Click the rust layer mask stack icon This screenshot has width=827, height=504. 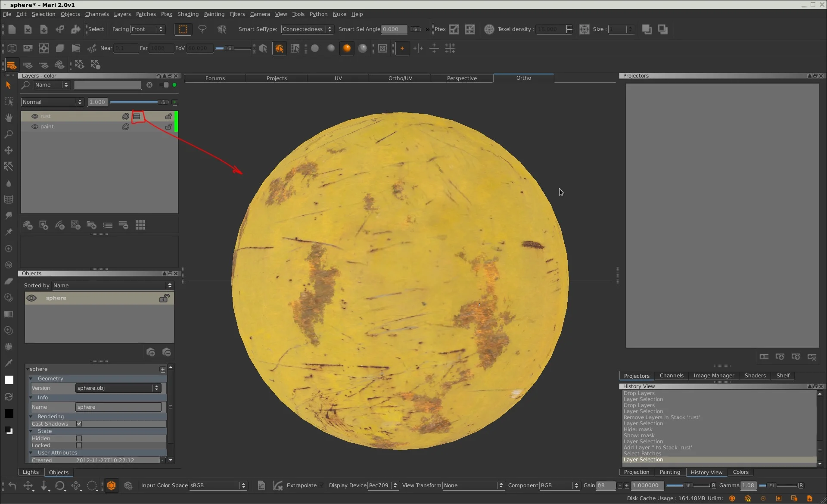pos(137,116)
